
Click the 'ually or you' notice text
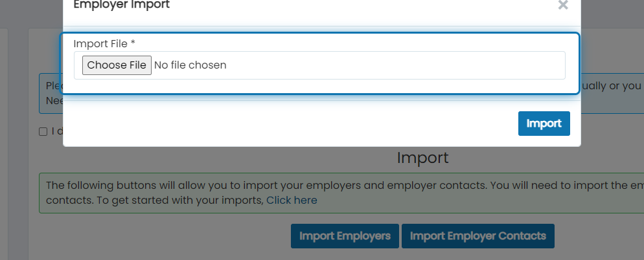pos(611,86)
